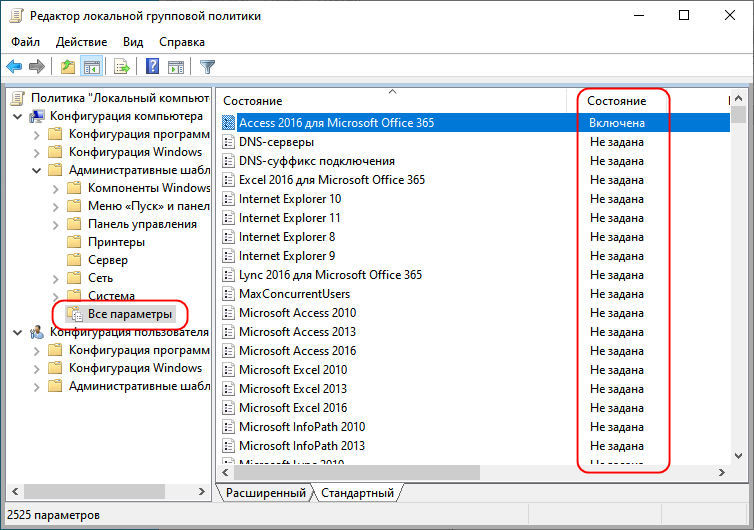Click the Filter funnel toolbar icon
The height and width of the screenshot is (530, 754).
tap(207, 67)
